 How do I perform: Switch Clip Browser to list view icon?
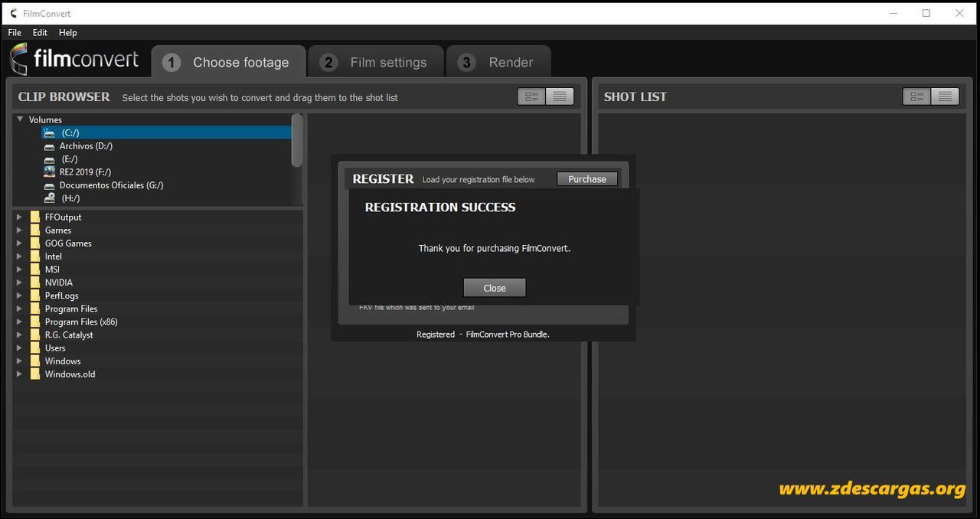pyautogui.click(x=560, y=96)
